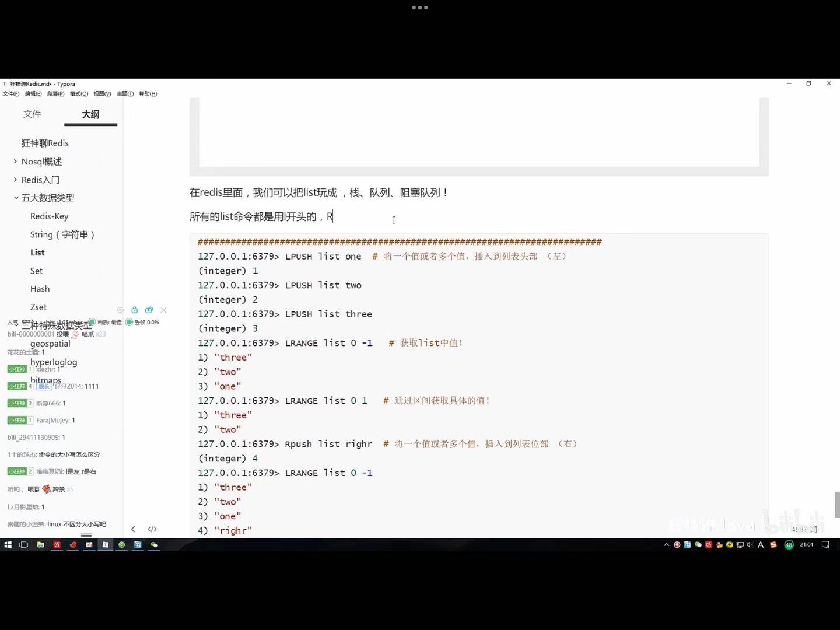Open the 段落(P) menu
The image size is (840, 630).
pyautogui.click(x=56, y=94)
